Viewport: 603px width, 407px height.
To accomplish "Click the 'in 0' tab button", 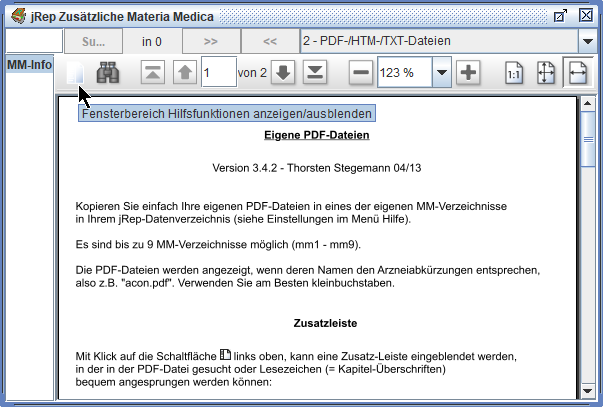I will (152, 41).
